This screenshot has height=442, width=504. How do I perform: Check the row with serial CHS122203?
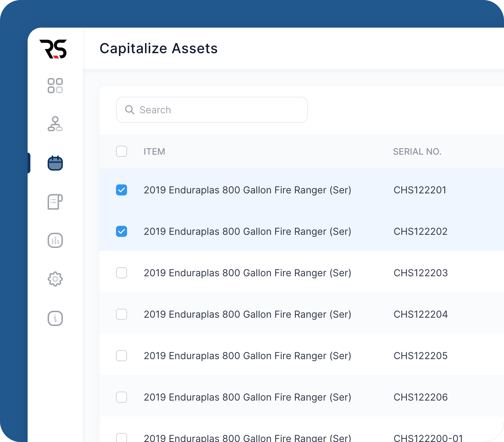coord(122,273)
